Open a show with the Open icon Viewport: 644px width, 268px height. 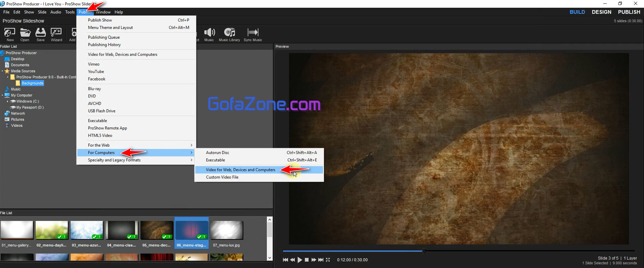pyautogui.click(x=25, y=34)
